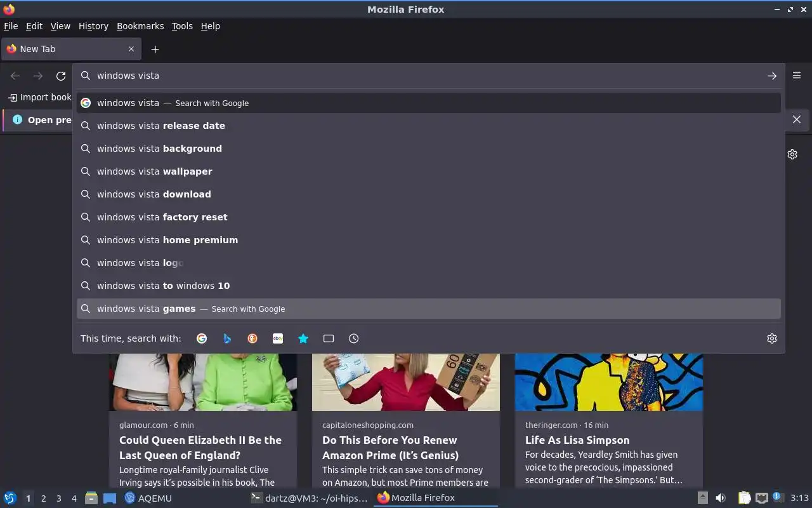Open volume control in system tray
The height and width of the screenshot is (508, 812).
coord(721,498)
